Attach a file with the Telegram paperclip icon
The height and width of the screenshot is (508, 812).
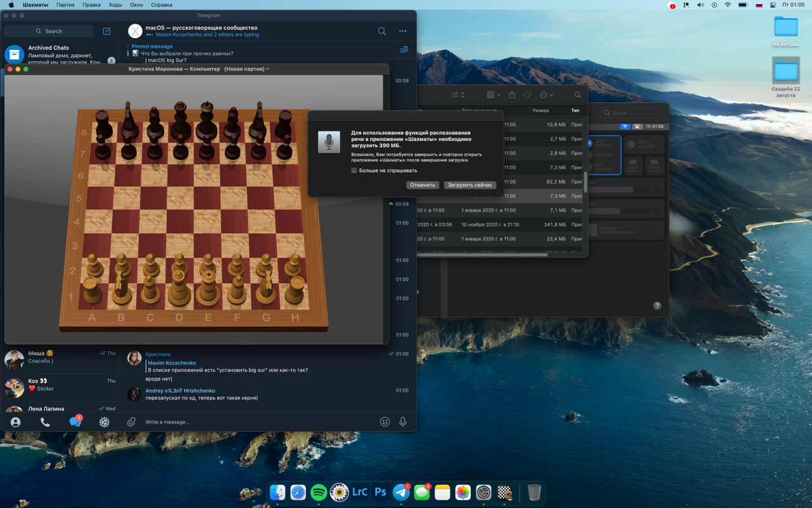click(131, 422)
